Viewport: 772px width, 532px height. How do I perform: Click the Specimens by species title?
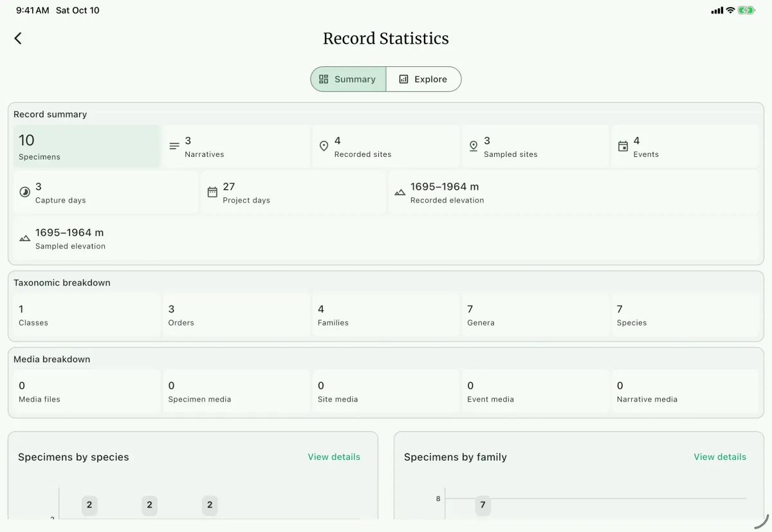point(73,457)
